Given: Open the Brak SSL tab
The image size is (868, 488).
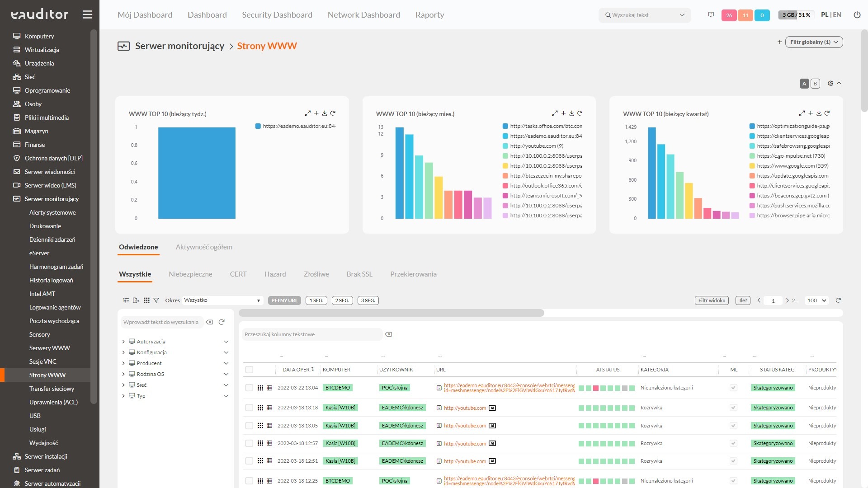Looking at the screenshot, I should click(359, 274).
